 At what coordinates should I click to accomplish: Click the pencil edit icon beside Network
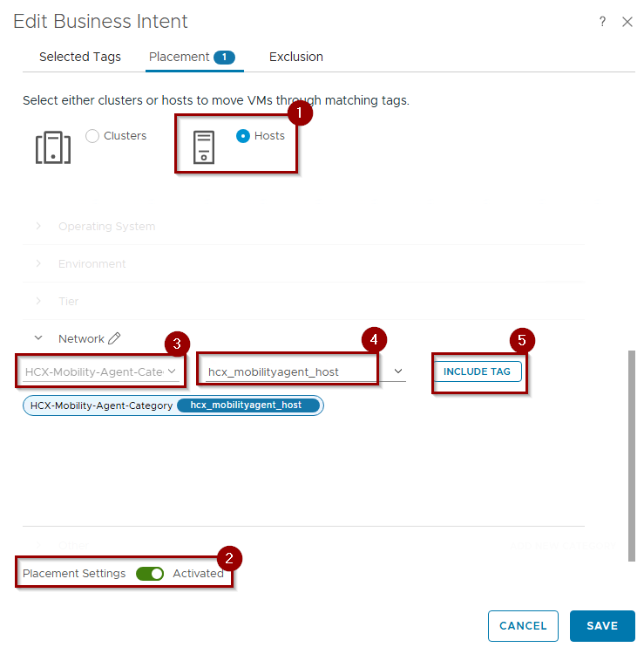[x=114, y=338]
